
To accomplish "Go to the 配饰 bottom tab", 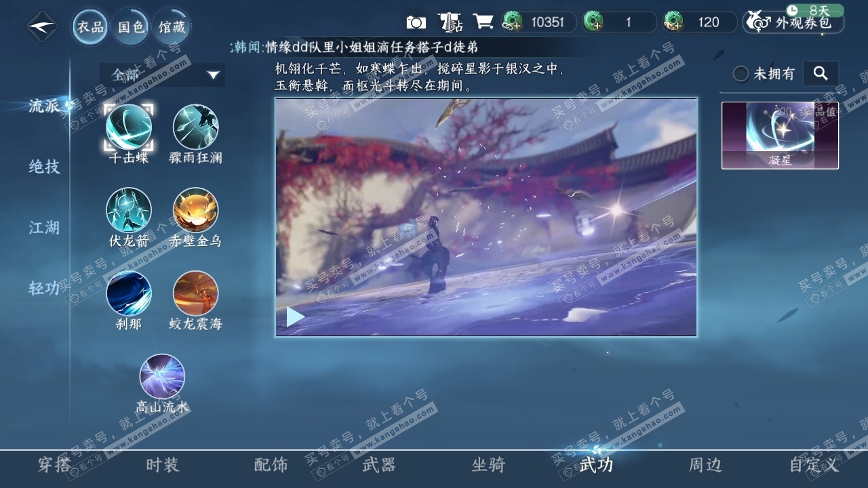I will click(271, 465).
